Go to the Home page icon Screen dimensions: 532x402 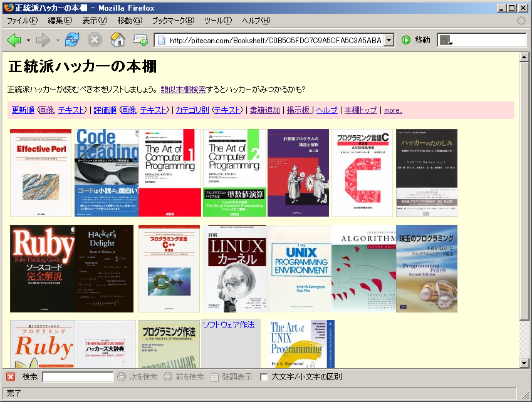click(x=117, y=39)
